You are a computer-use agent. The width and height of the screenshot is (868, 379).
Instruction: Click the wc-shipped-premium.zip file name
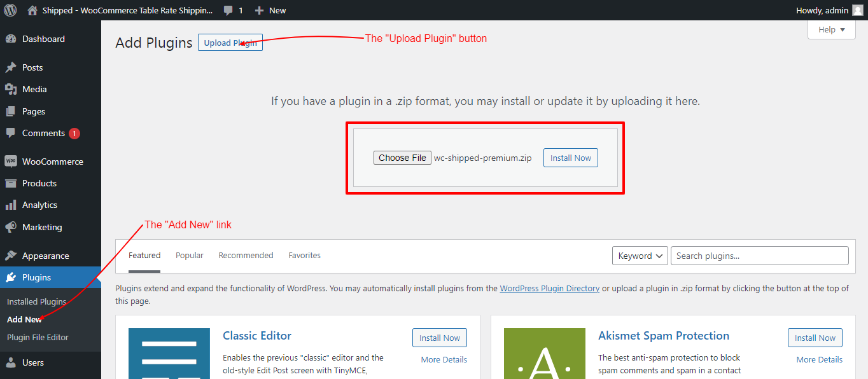pos(483,158)
